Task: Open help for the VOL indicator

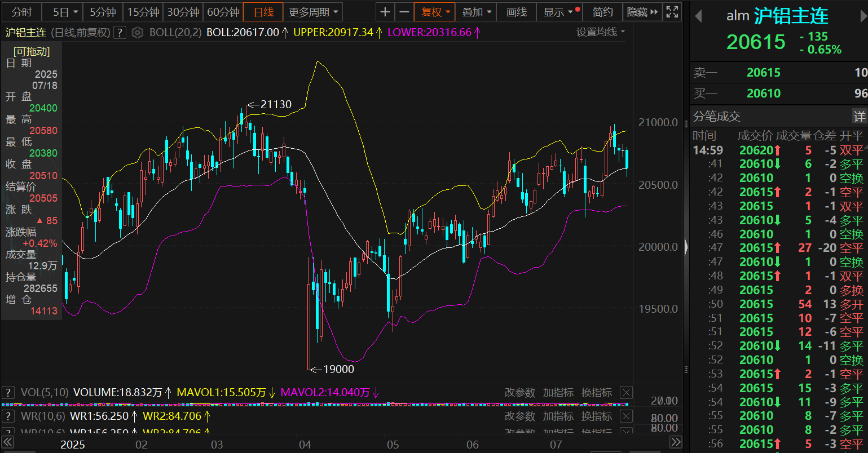Action: coord(8,393)
